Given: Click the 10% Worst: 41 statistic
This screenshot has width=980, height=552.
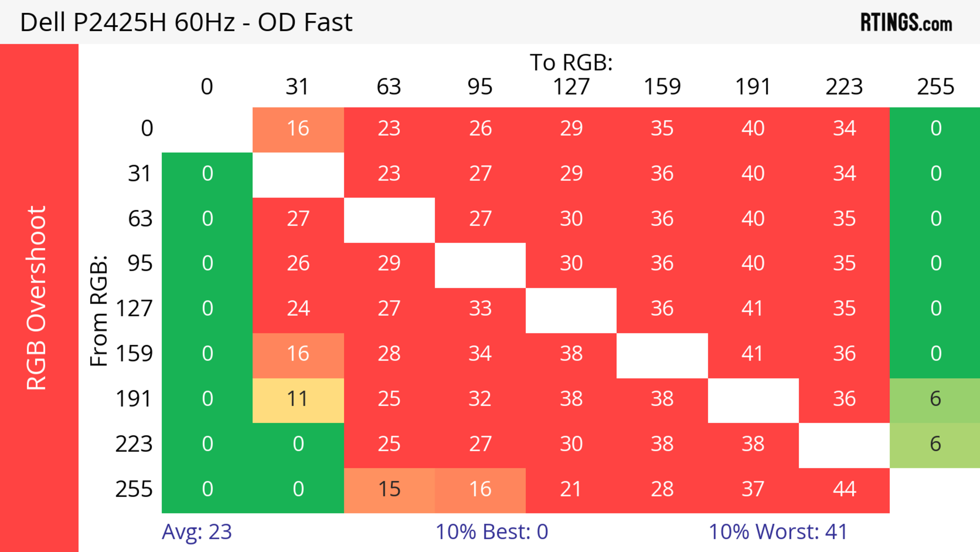Looking at the screenshot, I should pos(778,532).
